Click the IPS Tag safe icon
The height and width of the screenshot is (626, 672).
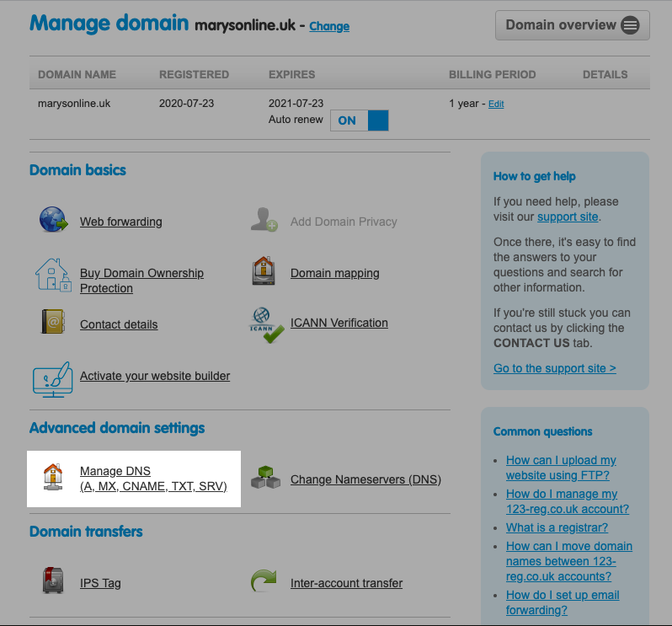click(x=53, y=581)
